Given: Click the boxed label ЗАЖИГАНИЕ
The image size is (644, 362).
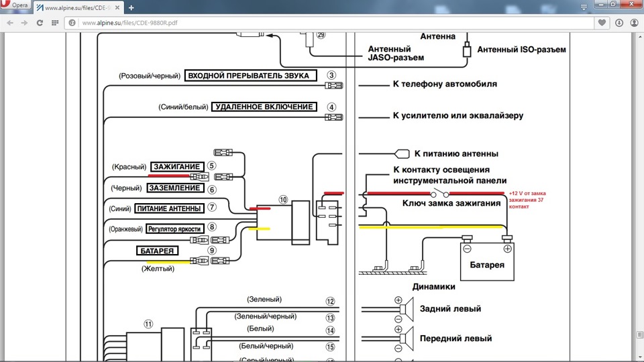Looking at the screenshot, I should [177, 167].
